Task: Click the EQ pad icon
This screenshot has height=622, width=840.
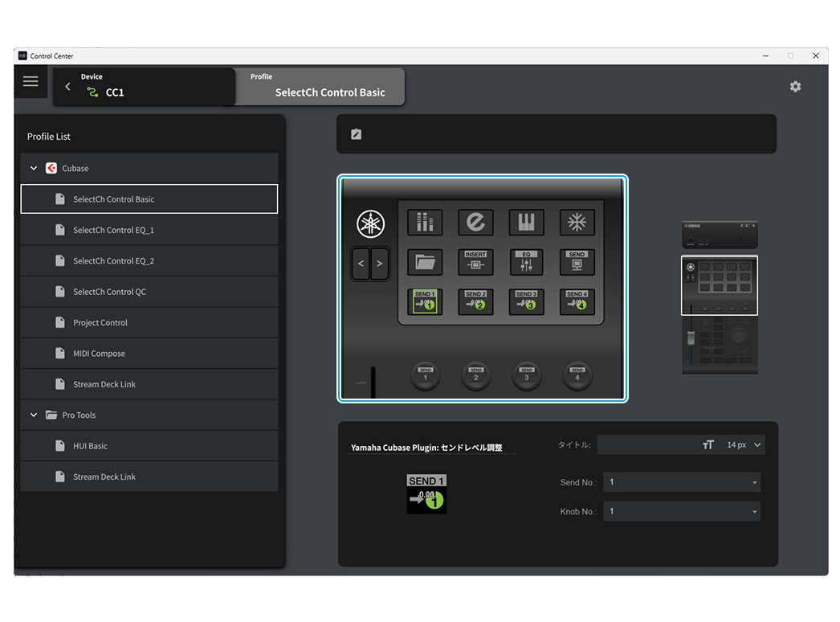Action: (526, 262)
